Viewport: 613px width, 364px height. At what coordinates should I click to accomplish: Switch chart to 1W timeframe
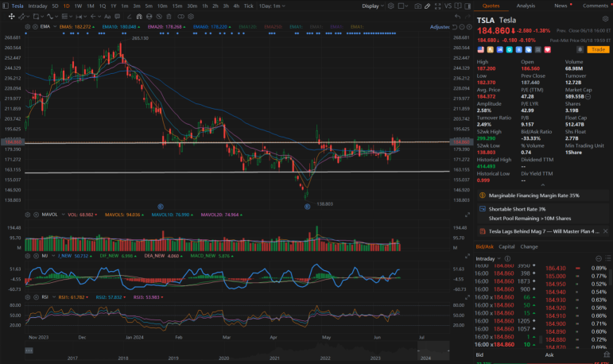(x=78, y=6)
